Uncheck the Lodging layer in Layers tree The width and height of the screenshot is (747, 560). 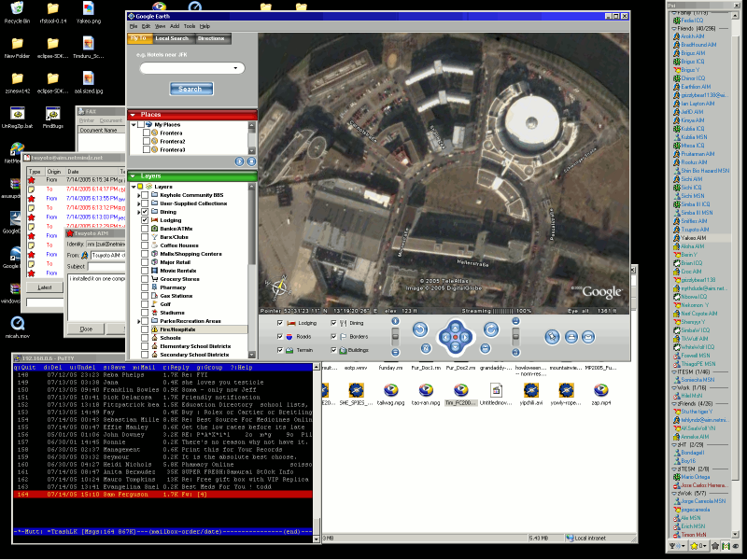[x=146, y=219]
